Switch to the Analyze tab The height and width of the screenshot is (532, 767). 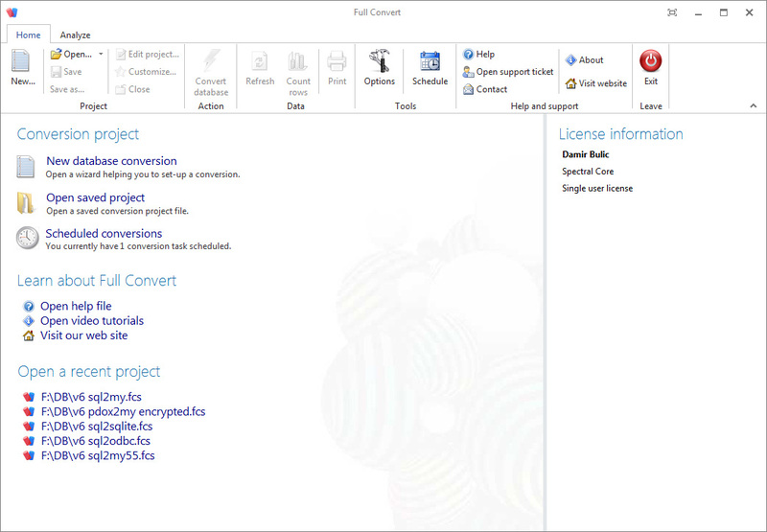(76, 35)
